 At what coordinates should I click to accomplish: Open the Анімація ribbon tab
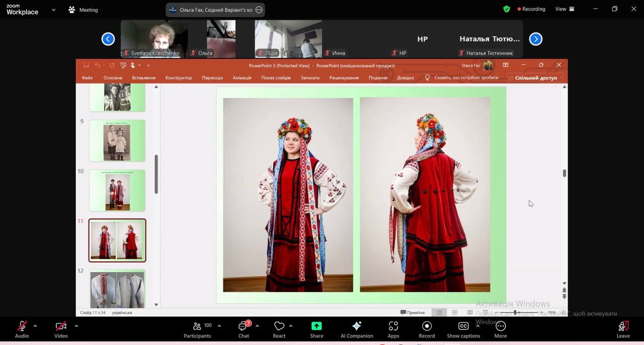click(242, 78)
